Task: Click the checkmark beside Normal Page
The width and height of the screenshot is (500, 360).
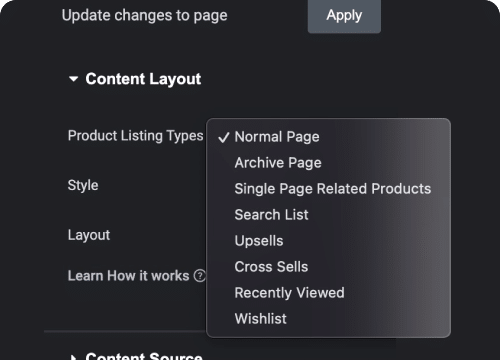Action: click(x=224, y=137)
